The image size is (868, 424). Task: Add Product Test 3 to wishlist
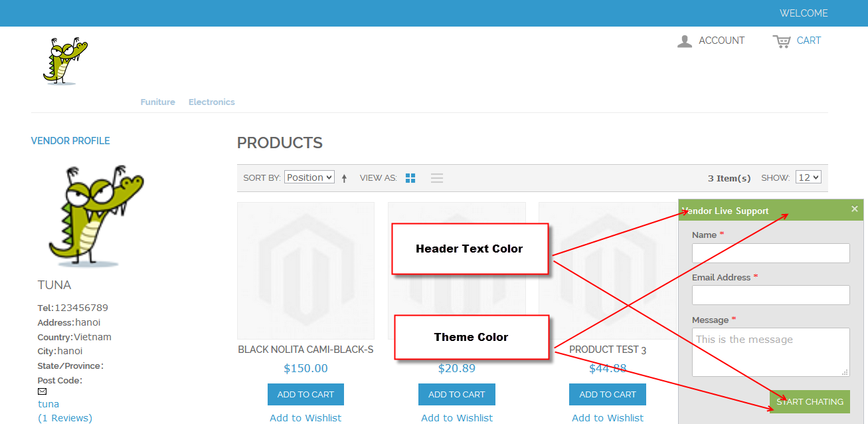tap(608, 417)
